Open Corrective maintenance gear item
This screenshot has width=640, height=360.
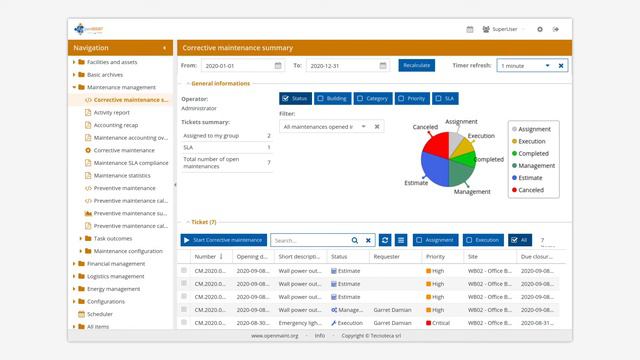pos(124,150)
